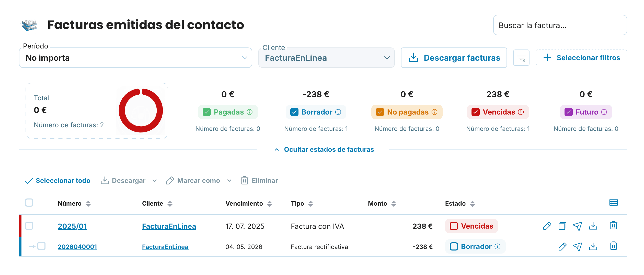The width and height of the screenshot is (644, 275).
Task: Sort table by Vencimiento column arrows
Action: click(270, 204)
